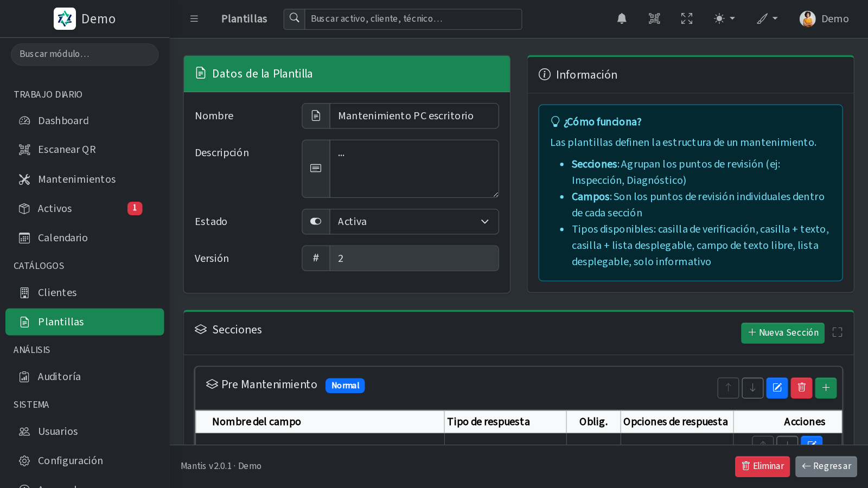Open the Demo user profile menu

click(824, 18)
